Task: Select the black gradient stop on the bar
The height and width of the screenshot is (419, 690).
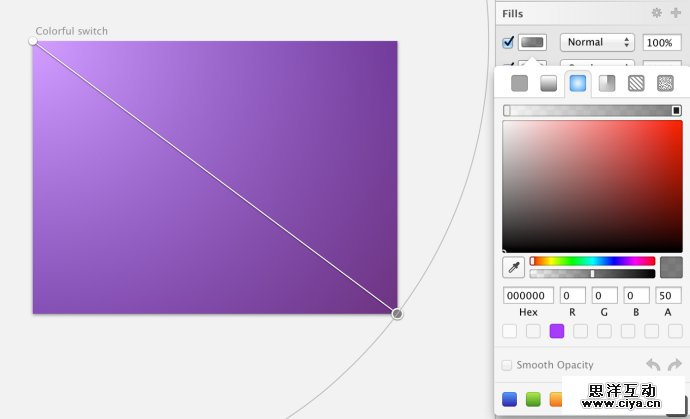Action: pyautogui.click(x=676, y=110)
